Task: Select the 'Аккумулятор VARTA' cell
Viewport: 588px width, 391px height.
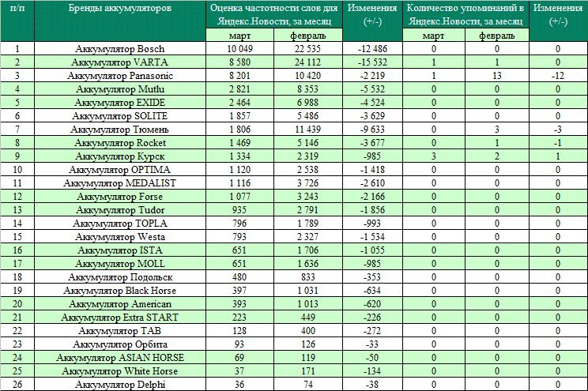Action: pyautogui.click(x=120, y=62)
